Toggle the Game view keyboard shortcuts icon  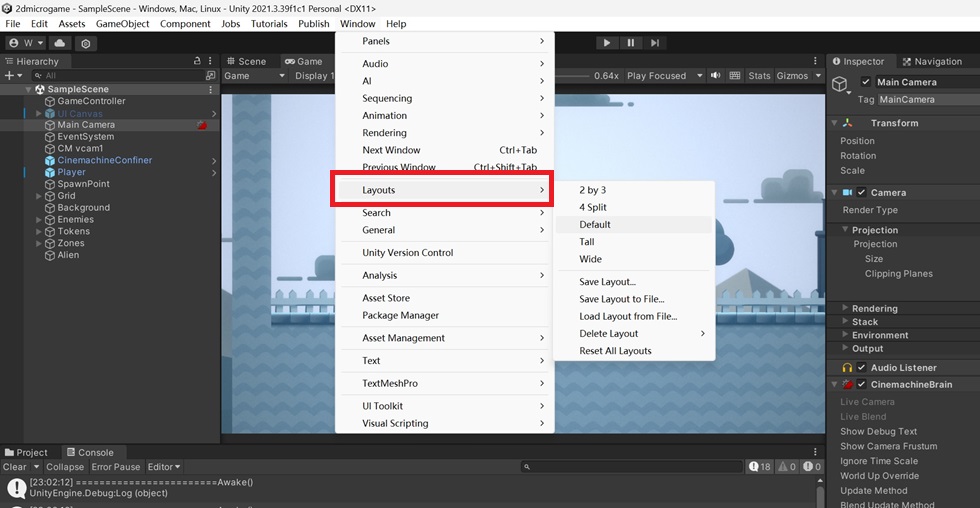[x=735, y=76]
